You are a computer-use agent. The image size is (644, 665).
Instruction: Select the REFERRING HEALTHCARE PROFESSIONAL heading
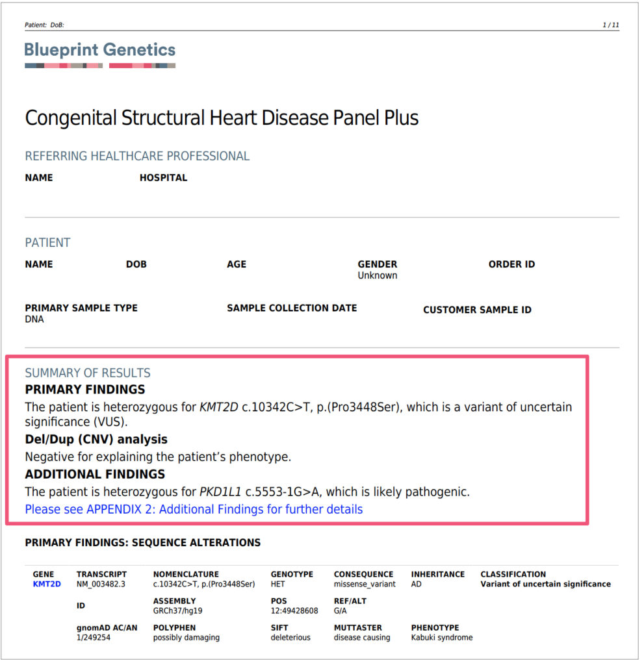[x=137, y=156]
